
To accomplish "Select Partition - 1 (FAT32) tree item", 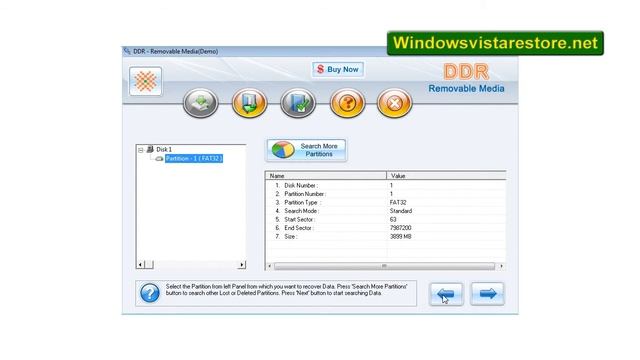I will click(x=194, y=158).
